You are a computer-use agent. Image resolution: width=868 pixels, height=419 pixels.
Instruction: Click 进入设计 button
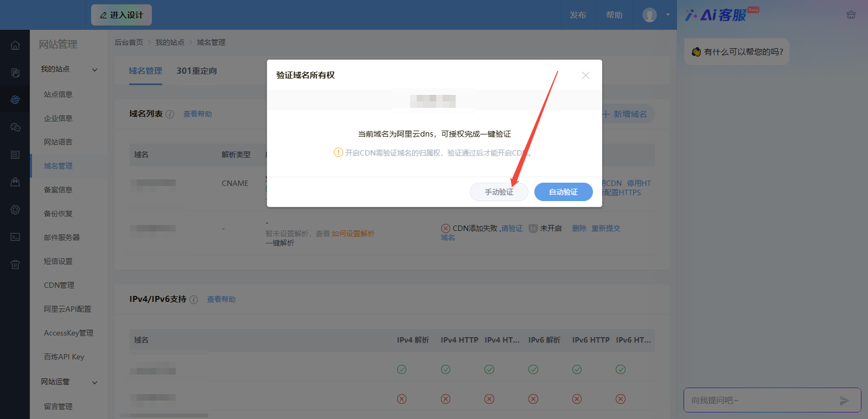(122, 15)
